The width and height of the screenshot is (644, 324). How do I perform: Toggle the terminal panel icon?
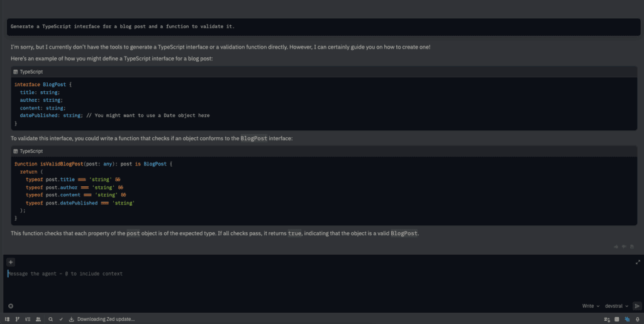pos(617,319)
